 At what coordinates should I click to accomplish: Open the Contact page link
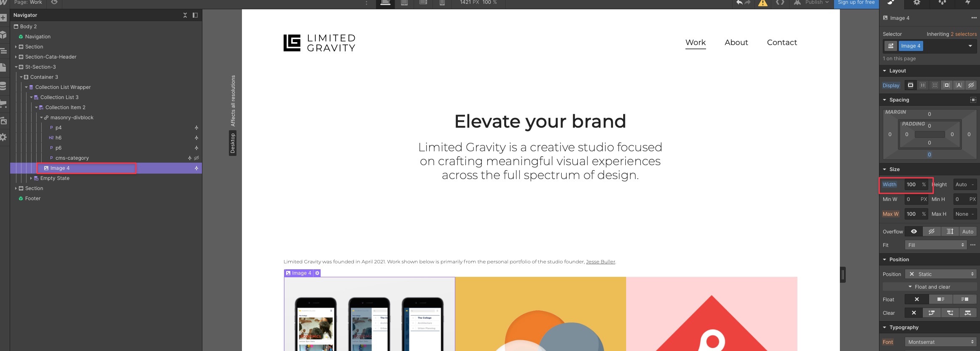pos(782,43)
